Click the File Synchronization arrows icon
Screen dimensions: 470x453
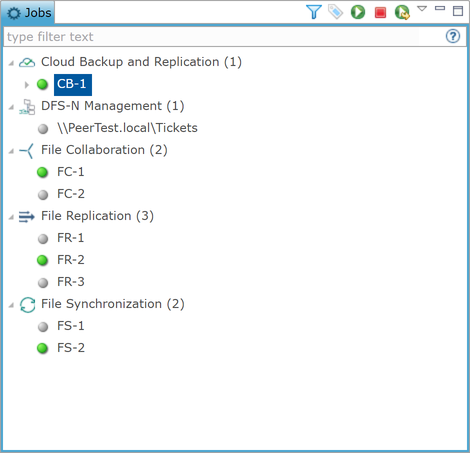point(27,305)
